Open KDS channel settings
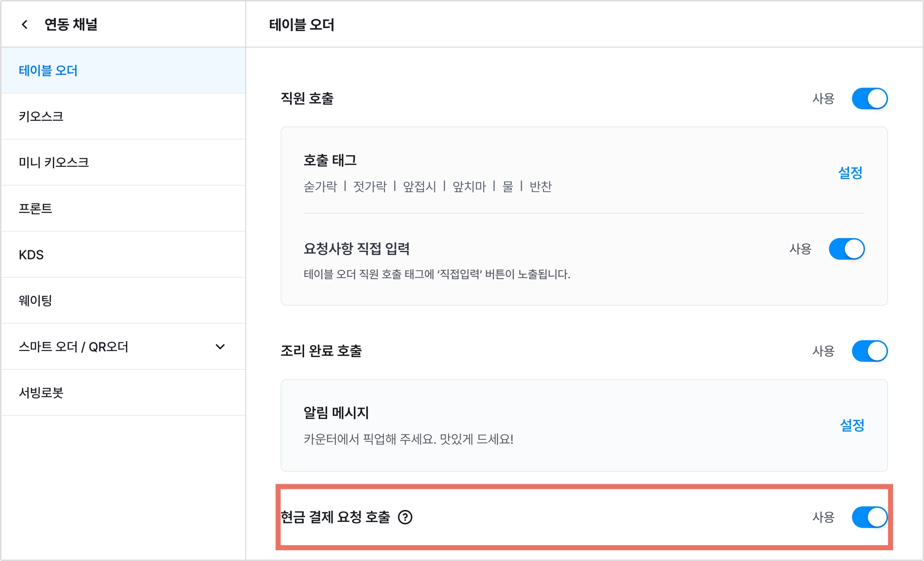This screenshot has height=561, width=924. coord(123,254)
